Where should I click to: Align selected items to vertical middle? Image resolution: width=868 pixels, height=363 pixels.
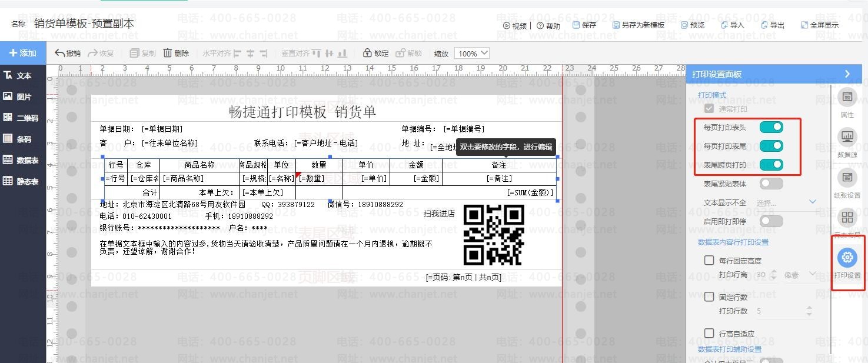pyautogui.click(x=328, y=53)
